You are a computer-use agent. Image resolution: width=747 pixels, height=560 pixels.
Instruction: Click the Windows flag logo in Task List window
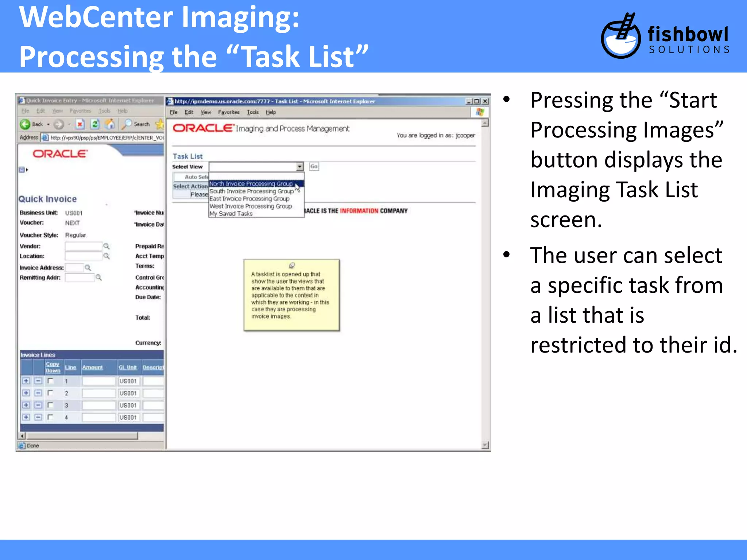click(480, 112)
